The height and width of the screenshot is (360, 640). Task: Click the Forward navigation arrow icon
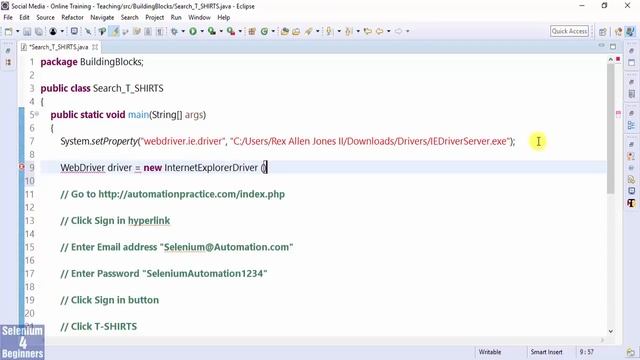pos(398,31)
